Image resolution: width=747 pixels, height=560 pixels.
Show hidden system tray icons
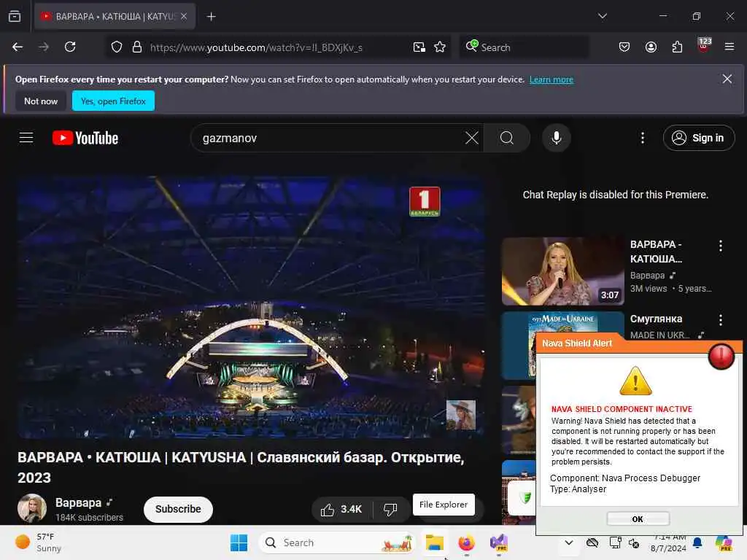click(x=569, y=542)
